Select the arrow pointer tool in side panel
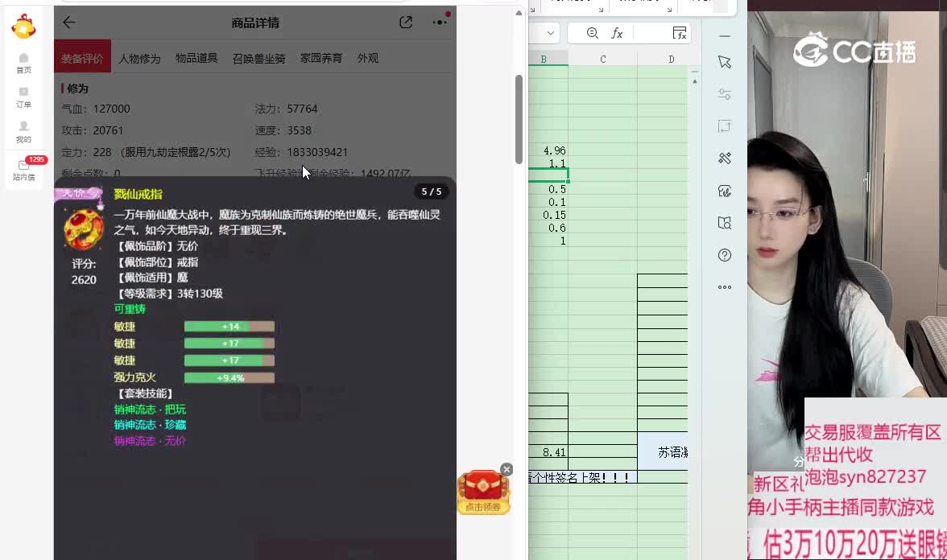This screenshot has width=947, height=560. [x=725, y=61]
